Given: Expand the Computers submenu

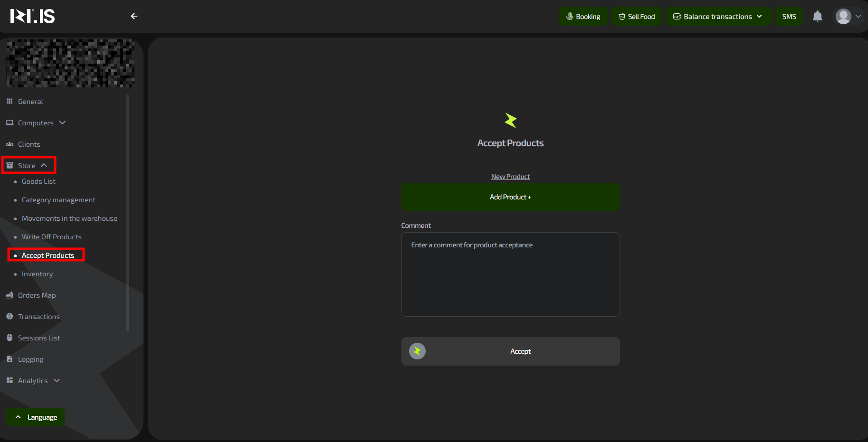Looking at the screenshot, I should (x=62, y=123).
